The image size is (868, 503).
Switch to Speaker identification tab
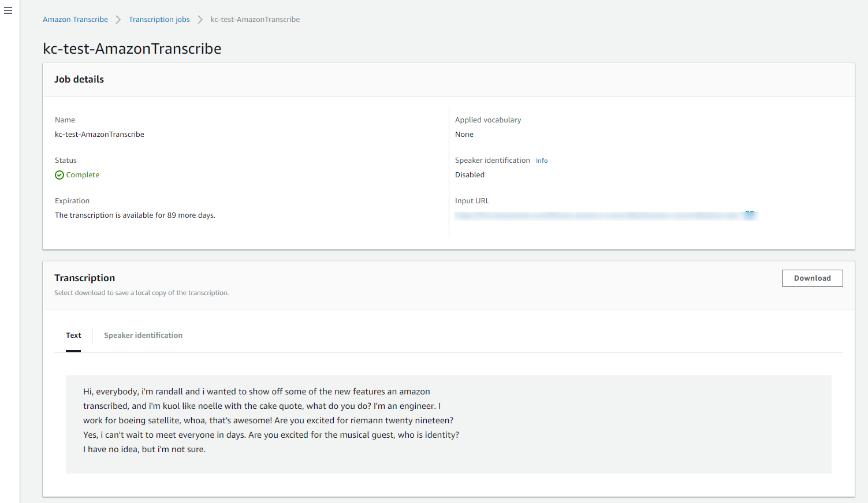[143, 336]
